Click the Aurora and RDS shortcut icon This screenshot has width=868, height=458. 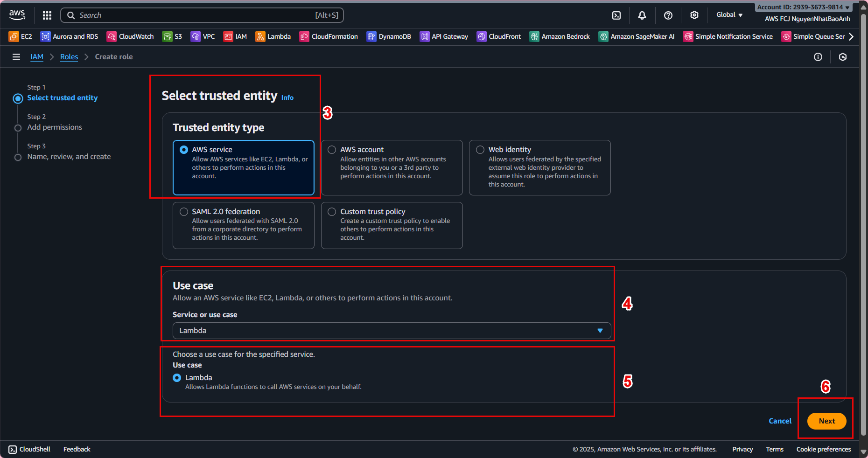pyautogui.click(x=45, y=36)
